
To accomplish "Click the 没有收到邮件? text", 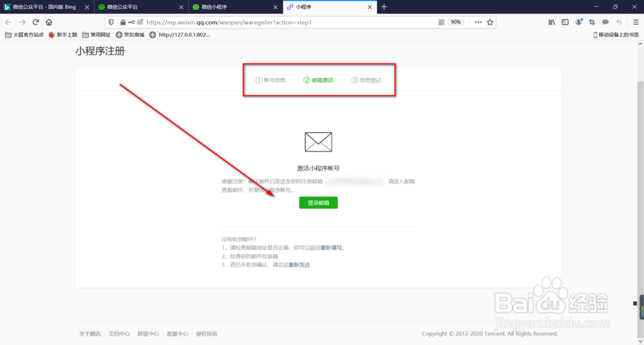I will (x=239, y=239).
